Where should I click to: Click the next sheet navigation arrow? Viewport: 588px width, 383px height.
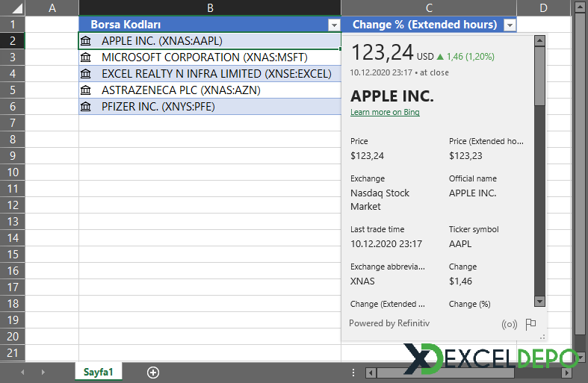(x=43, y=372)
